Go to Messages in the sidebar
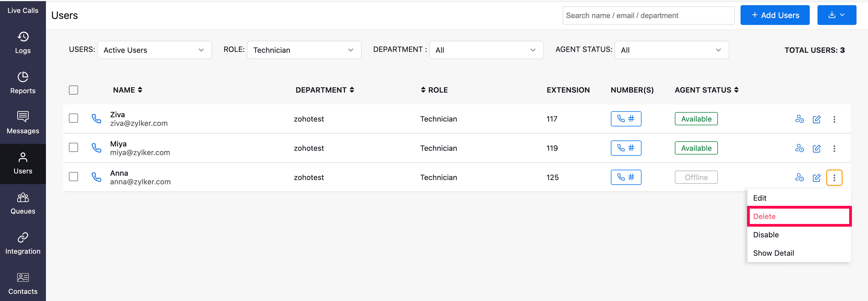 tap(23, 123)
